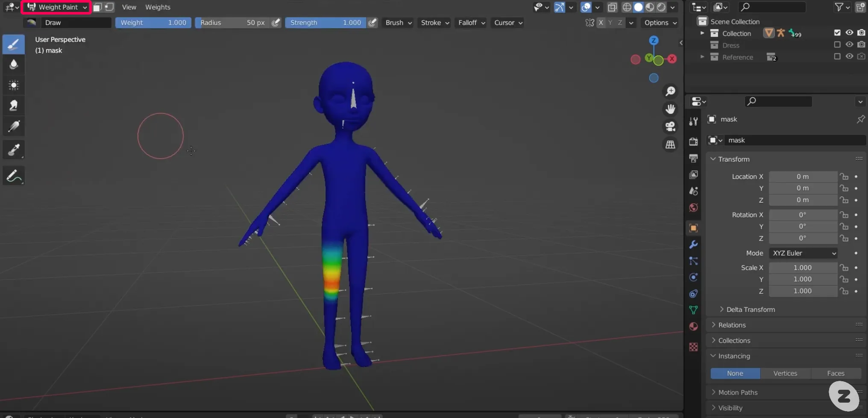Screen dimensions: 868x418
Task: Expand the Delta Transform panel
Action: click(x=751, y=309)
